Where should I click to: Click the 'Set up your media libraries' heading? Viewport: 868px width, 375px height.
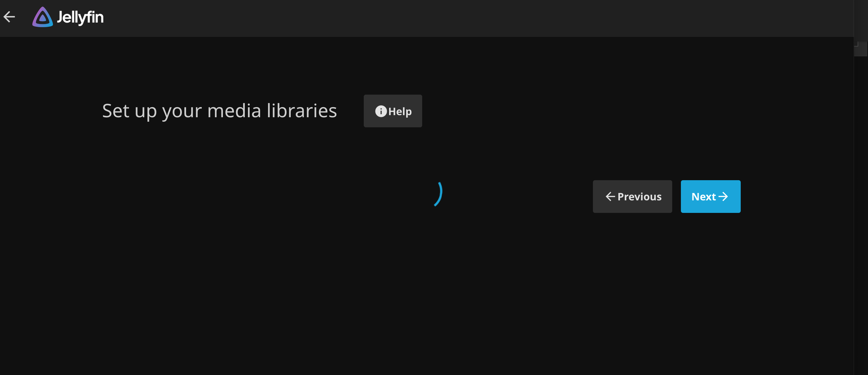click(x=219, y=111)
